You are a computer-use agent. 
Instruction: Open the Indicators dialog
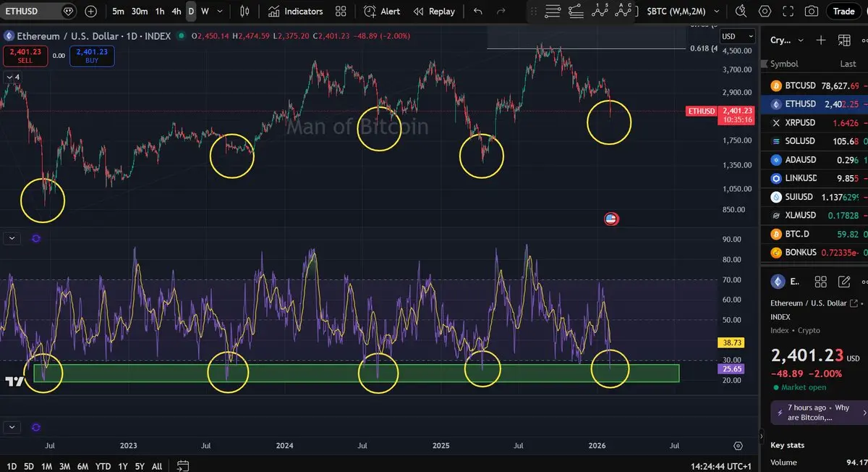pos(295,12)
